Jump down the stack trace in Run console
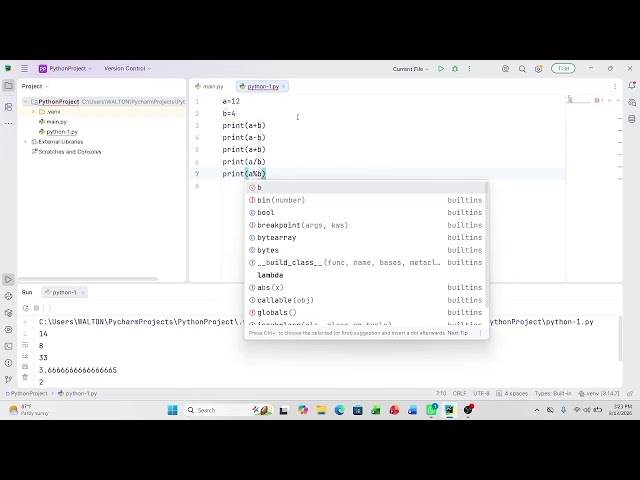Screen dimensions: 640x480 [25, 334]
